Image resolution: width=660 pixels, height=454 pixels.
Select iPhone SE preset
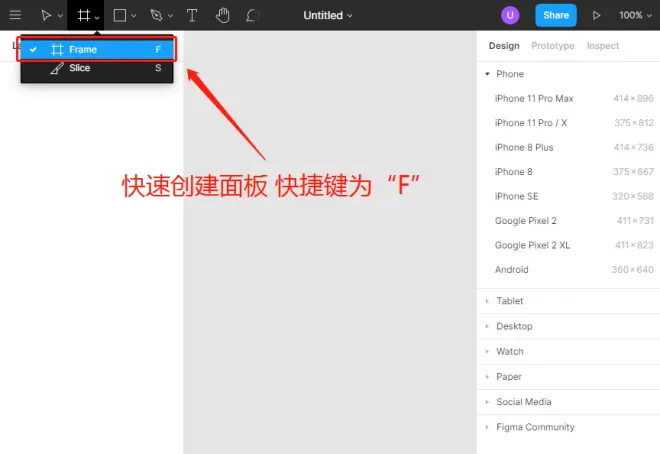tap(568, 196)
